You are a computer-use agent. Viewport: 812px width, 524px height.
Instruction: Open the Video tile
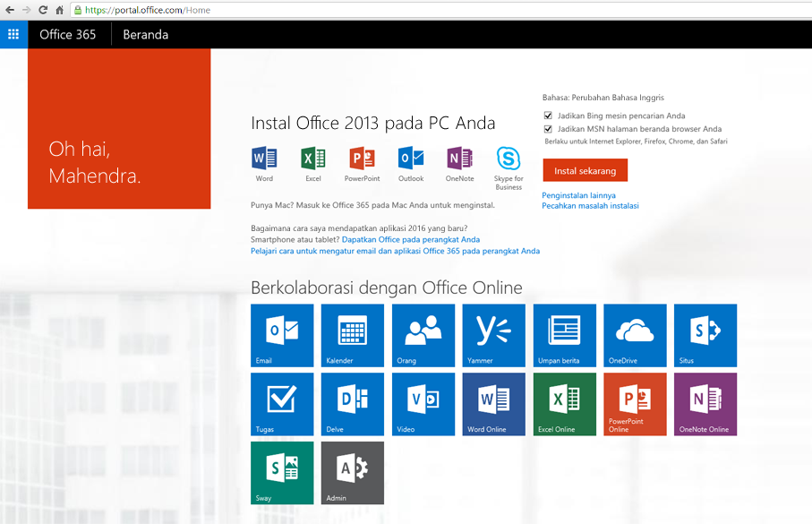click(423, 404)
